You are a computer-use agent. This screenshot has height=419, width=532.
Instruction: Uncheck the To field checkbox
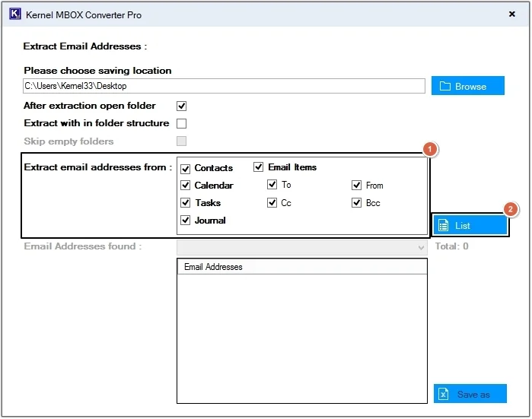click(x=272, y=185)
